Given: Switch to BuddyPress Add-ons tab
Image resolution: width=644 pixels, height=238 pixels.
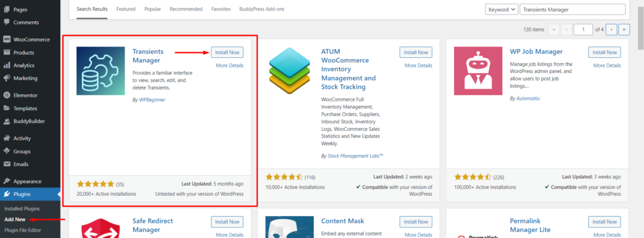Looking at the screenshot, I should [262, 9].
